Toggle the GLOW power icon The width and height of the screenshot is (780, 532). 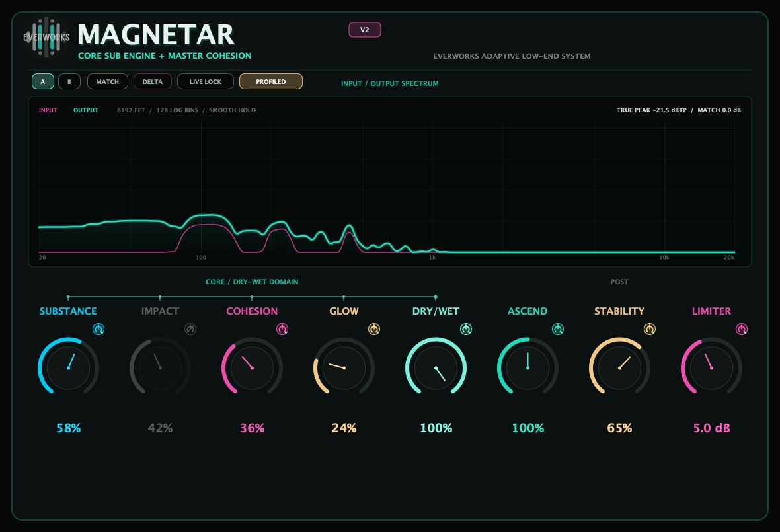pos(374,329)
